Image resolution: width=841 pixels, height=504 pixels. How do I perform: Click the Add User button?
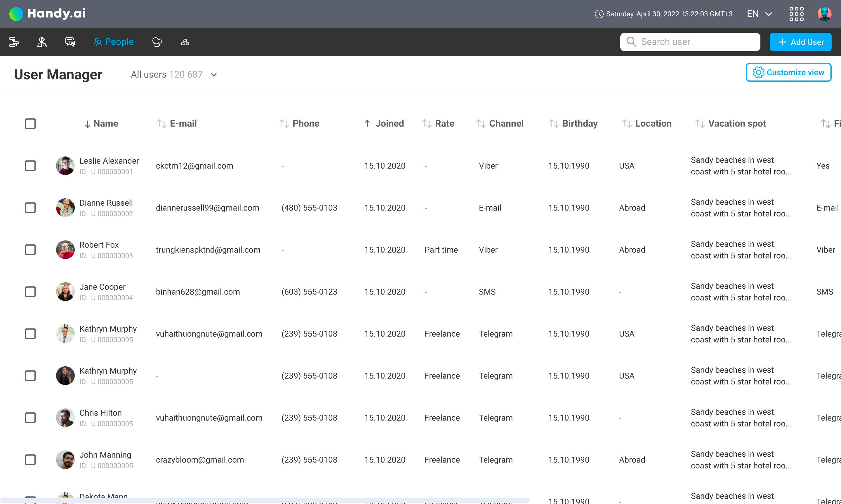tap(800, 42)
